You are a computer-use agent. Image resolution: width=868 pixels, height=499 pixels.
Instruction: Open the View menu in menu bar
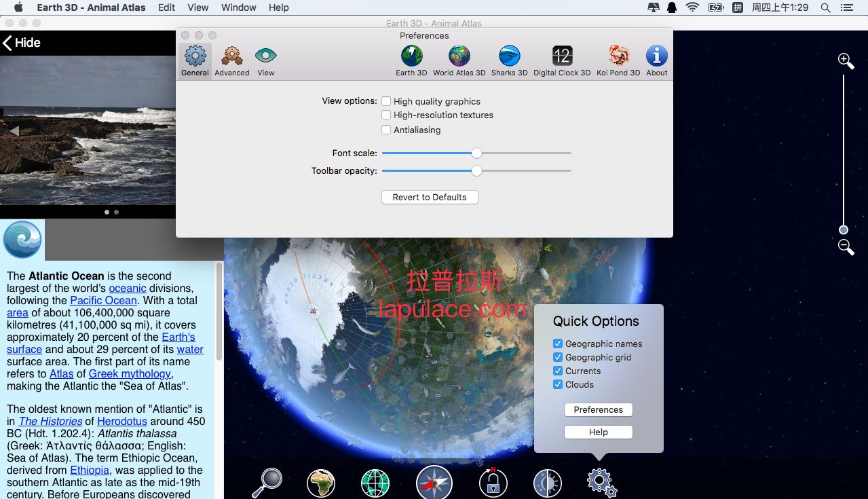[x=197, y=7]
